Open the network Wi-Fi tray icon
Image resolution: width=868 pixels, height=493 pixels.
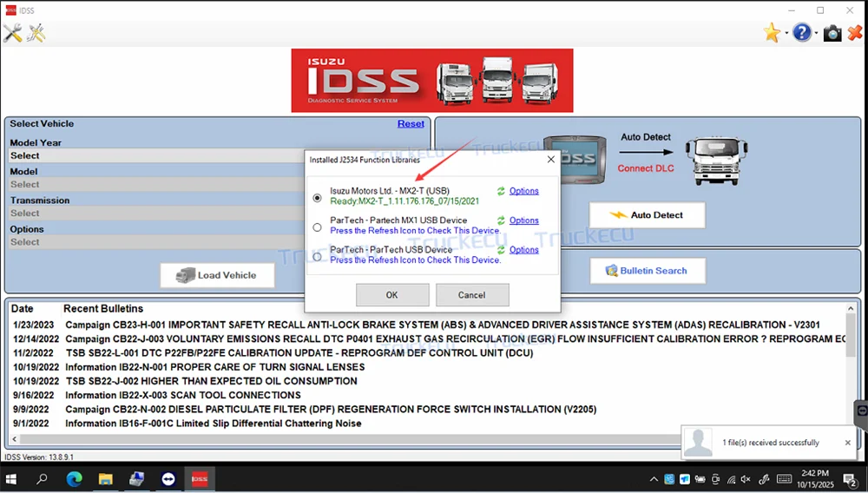731,479
